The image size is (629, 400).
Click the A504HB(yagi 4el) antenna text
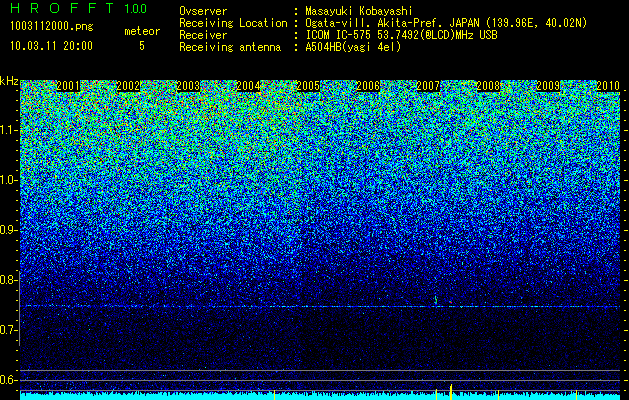[353, 47]
